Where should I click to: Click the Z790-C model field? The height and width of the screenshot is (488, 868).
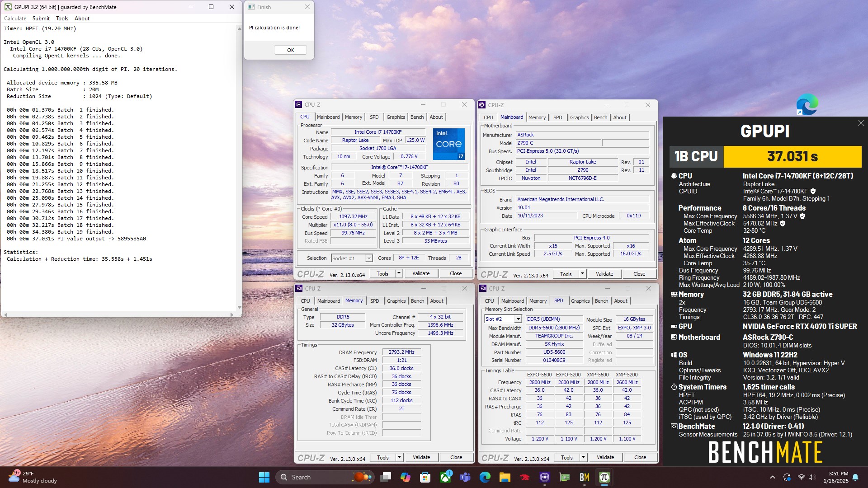click(x=558, y=143)
